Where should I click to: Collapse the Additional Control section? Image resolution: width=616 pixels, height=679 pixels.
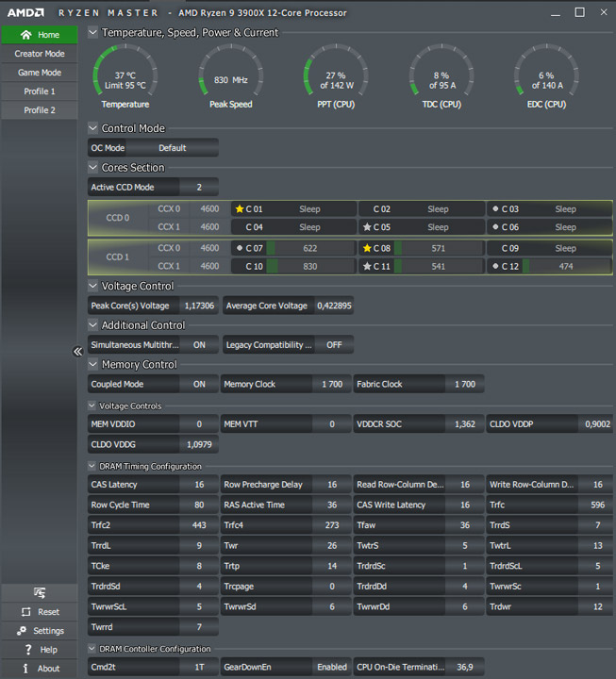[92, 324]
